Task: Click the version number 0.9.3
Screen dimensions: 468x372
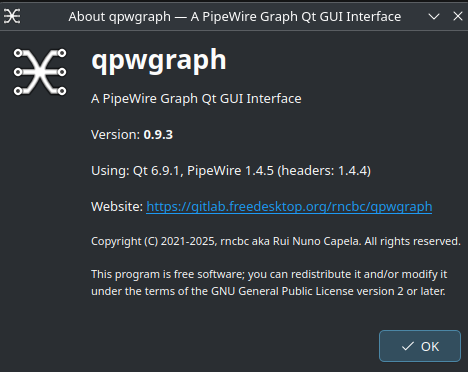Action: 158,135
